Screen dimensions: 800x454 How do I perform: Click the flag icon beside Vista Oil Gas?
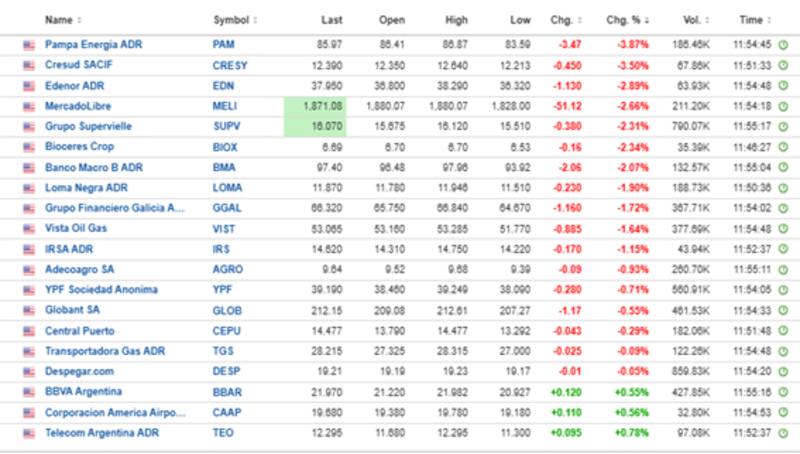[29, 228]
